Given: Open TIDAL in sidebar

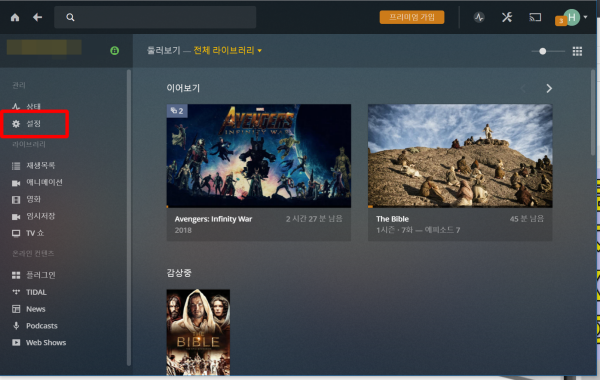Looking at the screenshot, I should pos(36,292).
